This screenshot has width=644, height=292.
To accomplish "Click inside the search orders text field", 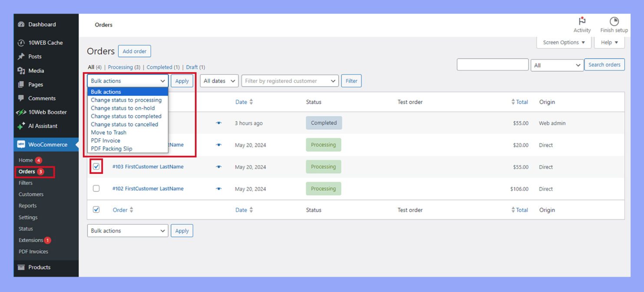I will point(492,64).
